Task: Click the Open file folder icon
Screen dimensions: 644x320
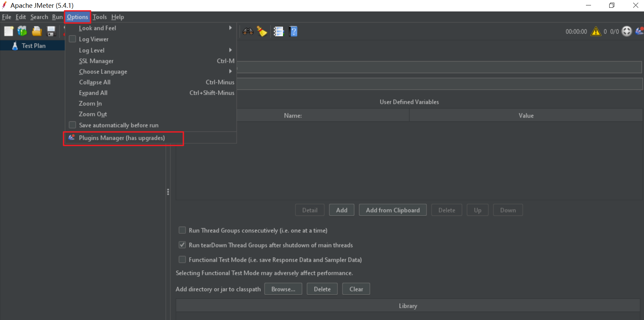Action: click(x=37, y=31)
